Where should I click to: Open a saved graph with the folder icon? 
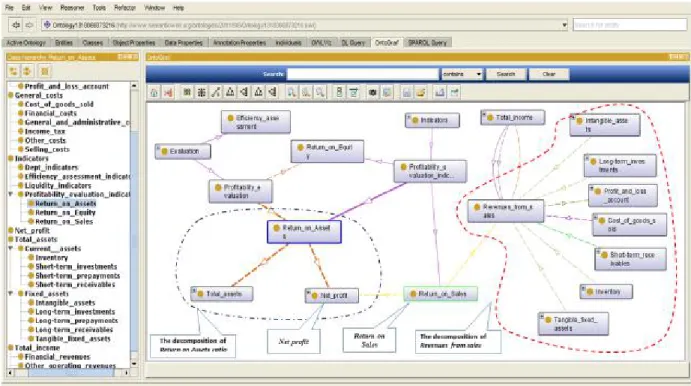[421, 92]
